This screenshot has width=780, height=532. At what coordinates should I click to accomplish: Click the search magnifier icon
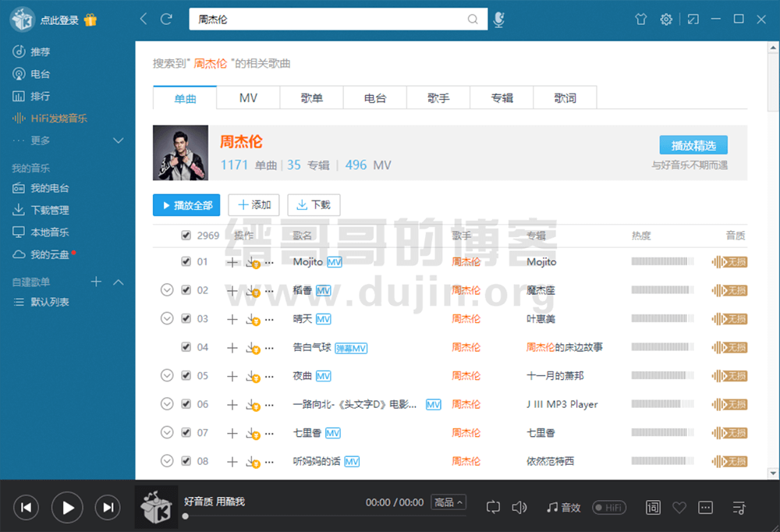(473, 20)
